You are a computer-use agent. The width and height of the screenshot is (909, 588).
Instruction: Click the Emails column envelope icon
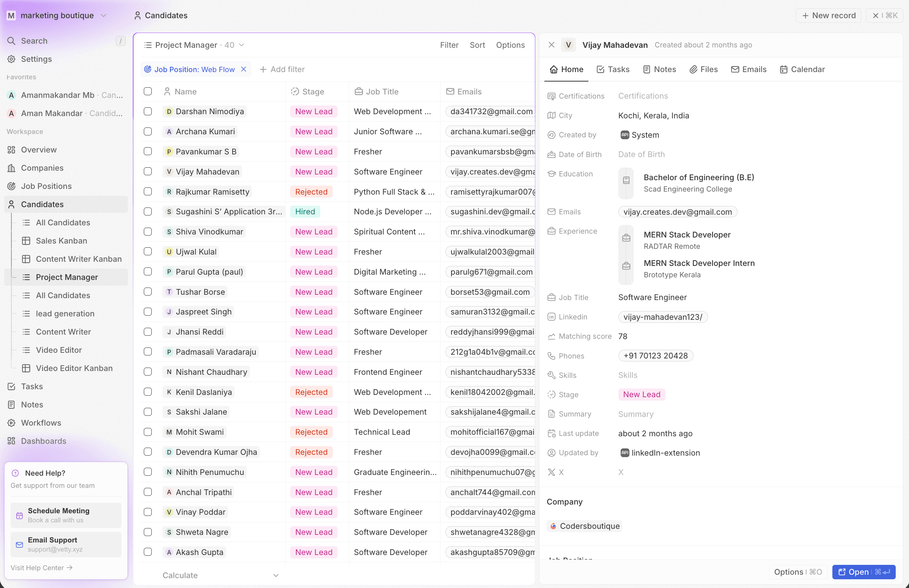[x=450, y=92]
